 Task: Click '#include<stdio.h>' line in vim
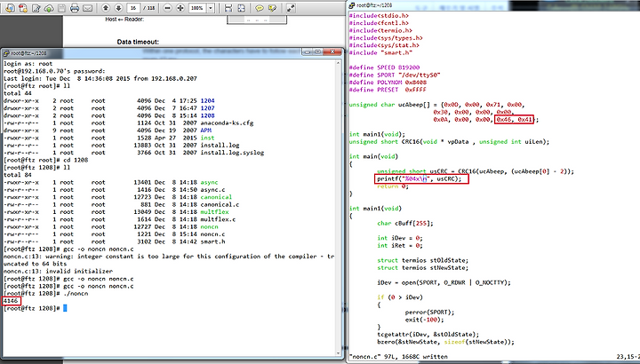click(x=379, y=15)
